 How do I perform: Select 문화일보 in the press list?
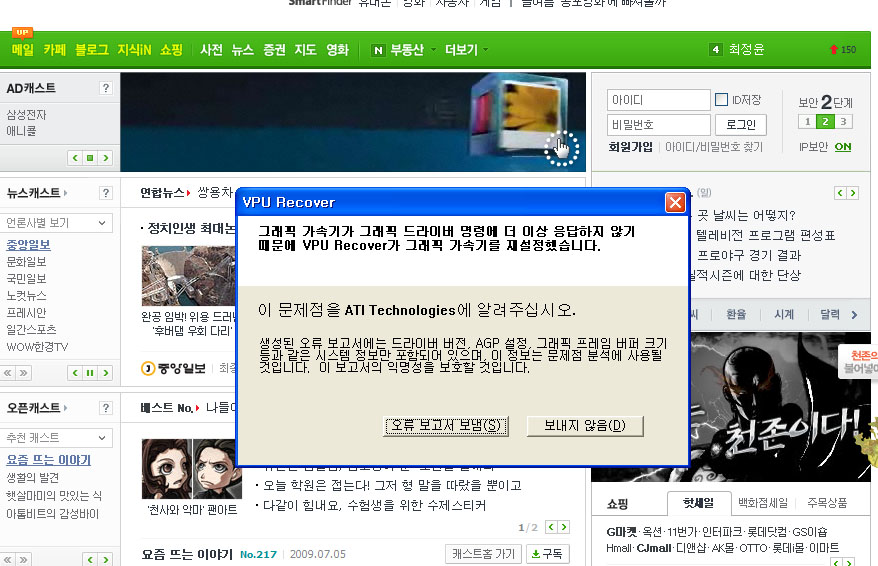point(26,261)
